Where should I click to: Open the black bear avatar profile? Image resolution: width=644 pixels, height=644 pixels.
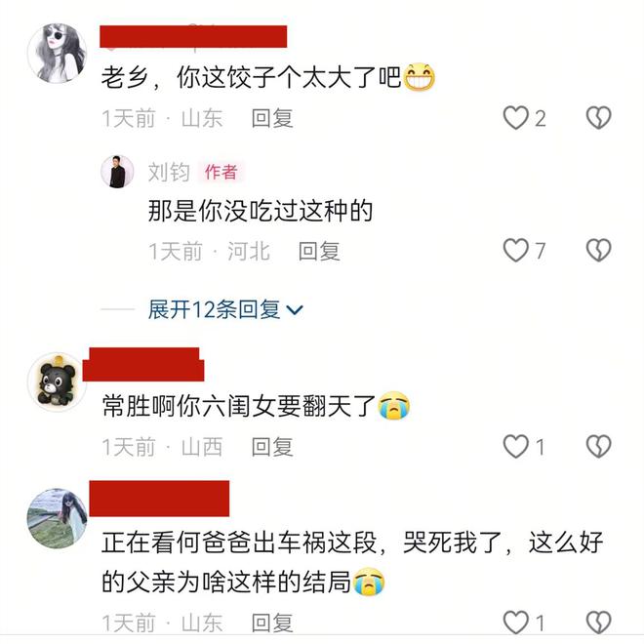(x=58, y=382)
